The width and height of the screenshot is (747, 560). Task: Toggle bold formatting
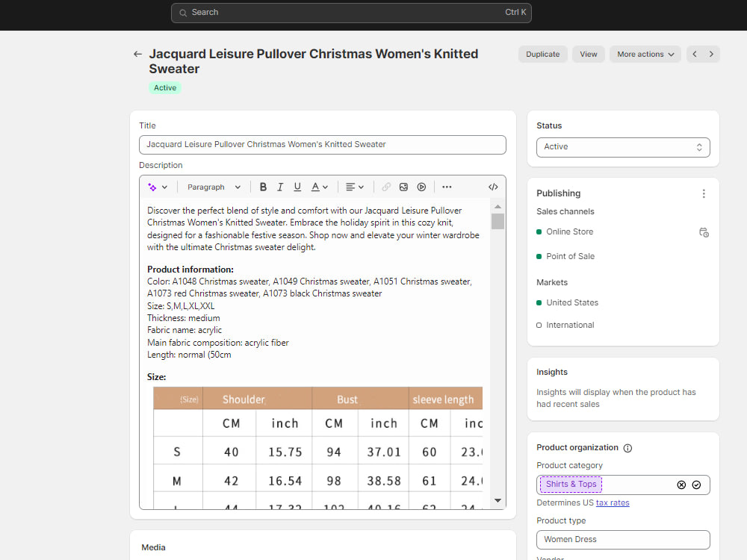coord(263,187)
